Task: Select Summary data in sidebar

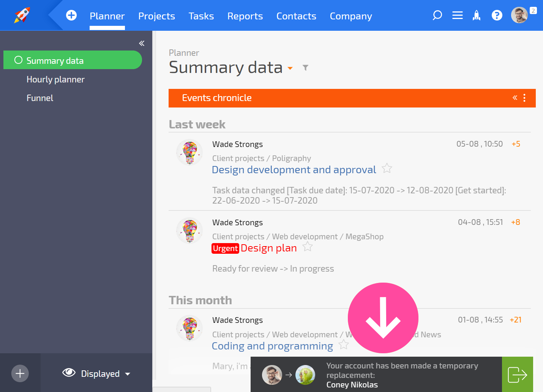Action: point(73,60)
